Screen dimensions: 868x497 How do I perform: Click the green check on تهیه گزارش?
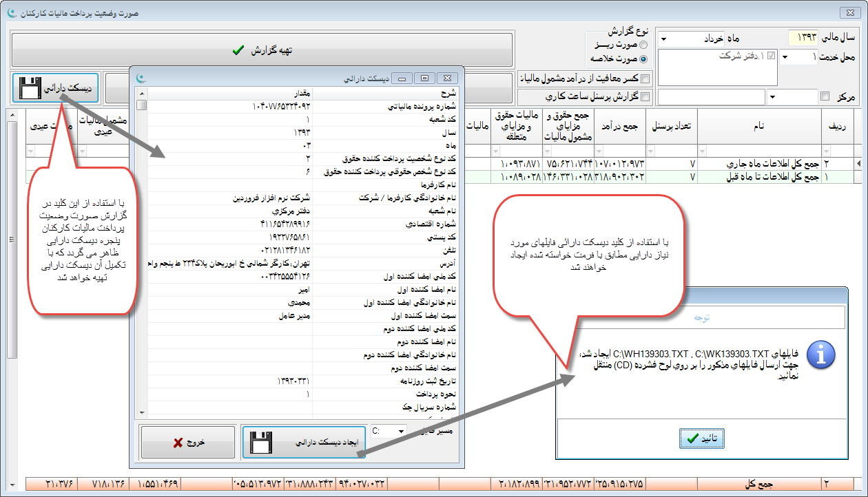coord(238,50)
